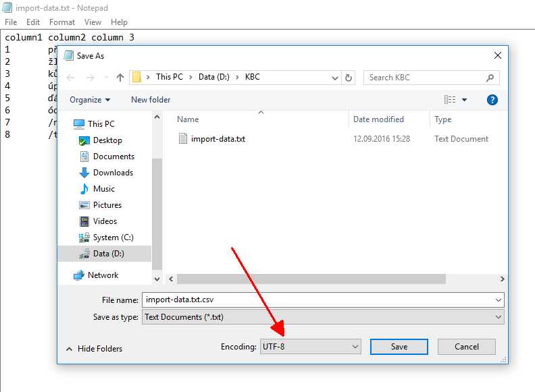Click the This PC computer icon

(x=79, y=124)
